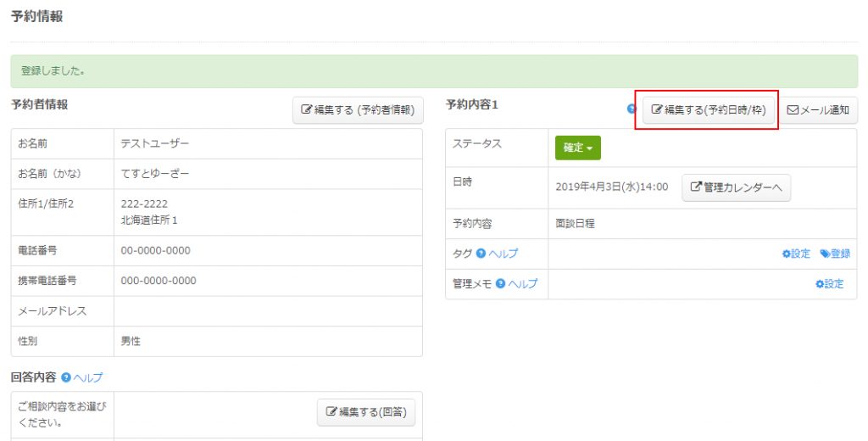Click the question mark icon next to タグ
This screenshot has width=868, height=441.
[x=481, y=254]
